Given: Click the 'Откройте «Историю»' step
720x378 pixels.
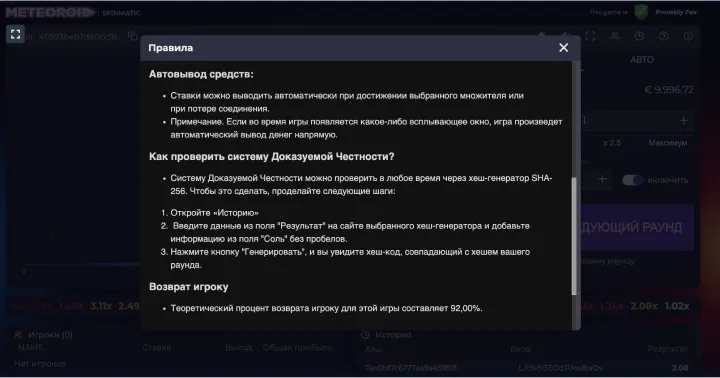Looking at the screenshot, I should click(x=214, y=213).
